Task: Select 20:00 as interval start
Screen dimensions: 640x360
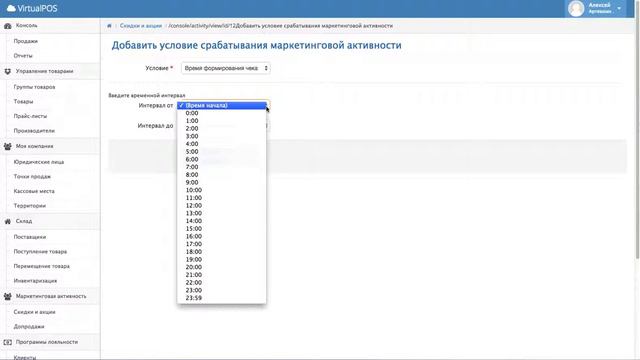Action: pos(222,267)
